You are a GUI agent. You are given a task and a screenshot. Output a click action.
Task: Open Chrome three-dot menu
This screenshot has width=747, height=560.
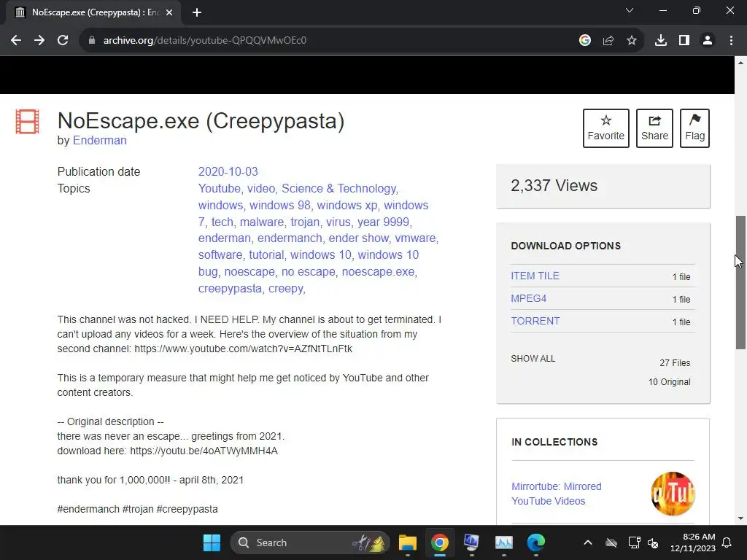[731, 41]
